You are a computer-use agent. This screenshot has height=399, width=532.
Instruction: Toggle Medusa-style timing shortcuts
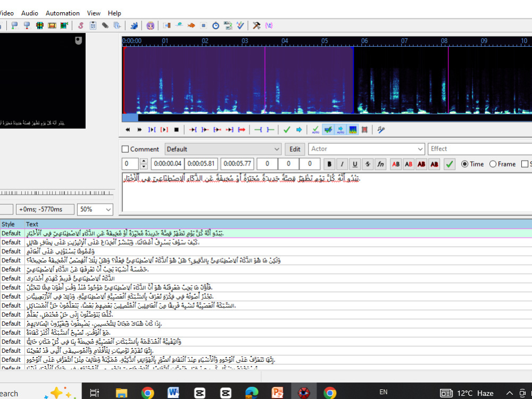(x=365, y=130)
